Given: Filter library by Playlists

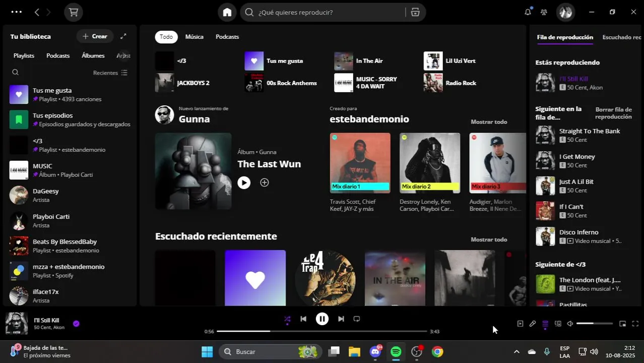Looking at the screenshot, I should [24, 55].
